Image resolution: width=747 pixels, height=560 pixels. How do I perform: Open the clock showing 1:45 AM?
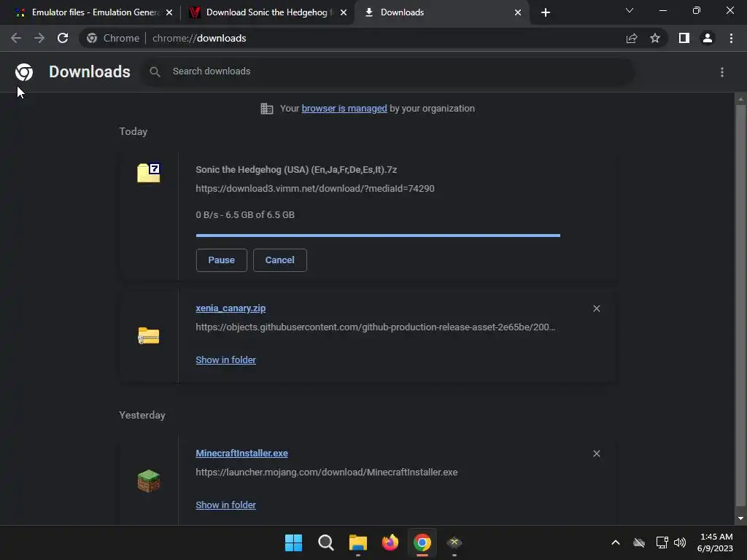[715, 542]
